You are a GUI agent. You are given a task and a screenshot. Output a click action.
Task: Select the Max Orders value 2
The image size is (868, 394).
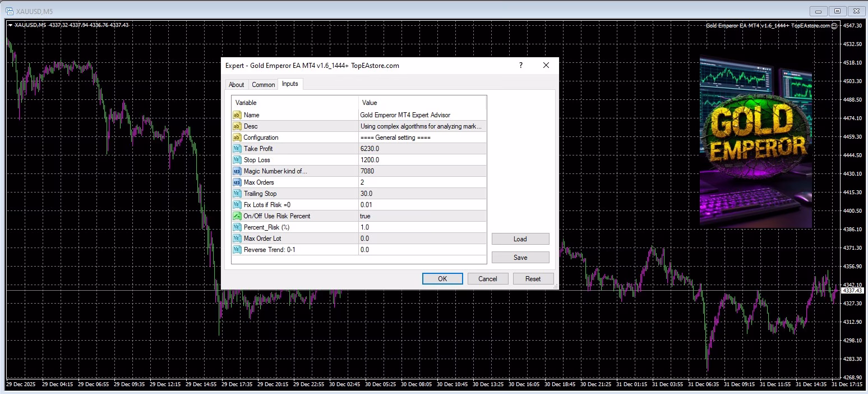point(422,182)
